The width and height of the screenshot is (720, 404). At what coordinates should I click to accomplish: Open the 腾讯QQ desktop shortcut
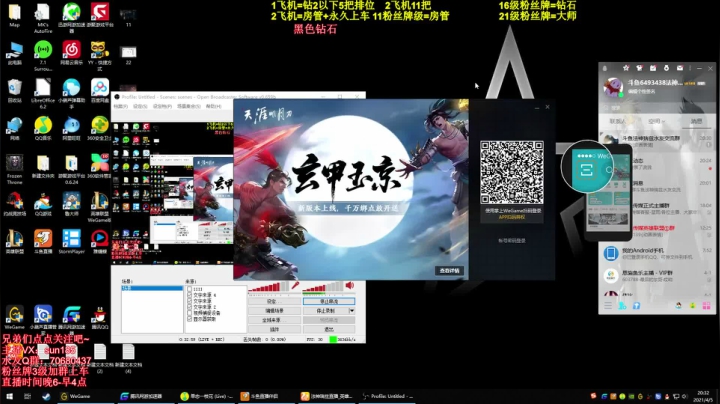click(100, 318)
